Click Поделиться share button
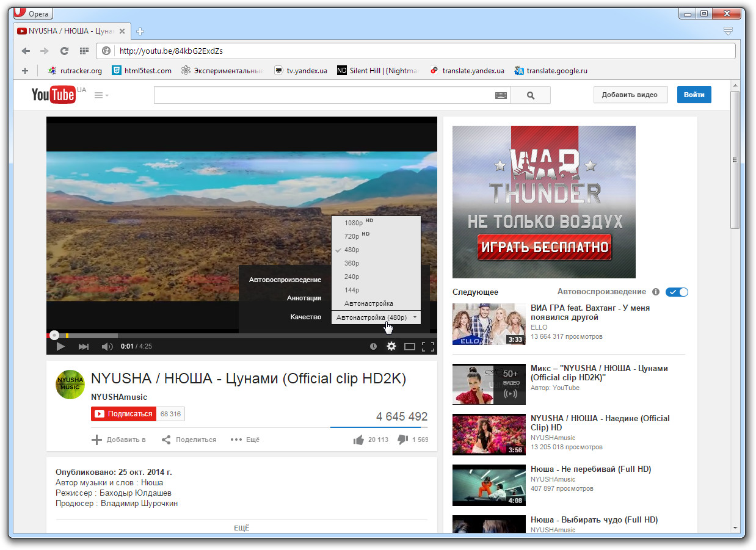756x550 pixels. [189, 440]
